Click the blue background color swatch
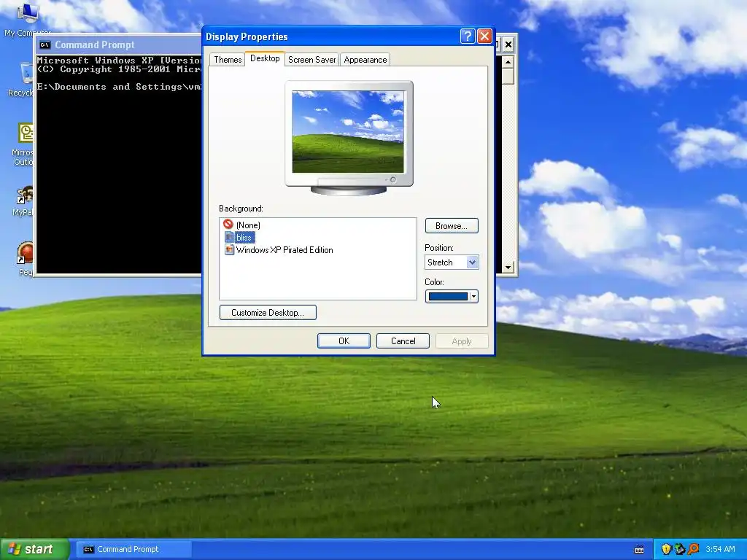 pyautogui.click(x=448, y=296)
